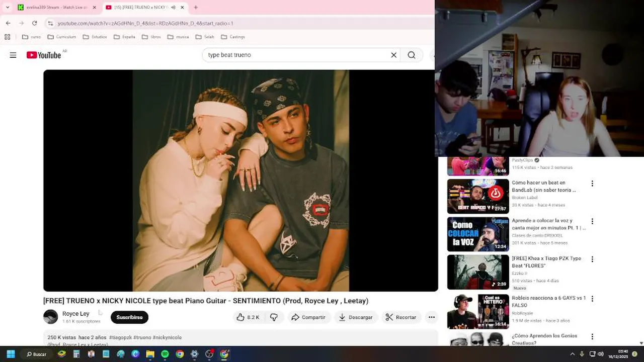The height and width of the screenshot is (362, 644).
Task: Open the 'FLORES' type beat thumbnail
Action: 478,272
